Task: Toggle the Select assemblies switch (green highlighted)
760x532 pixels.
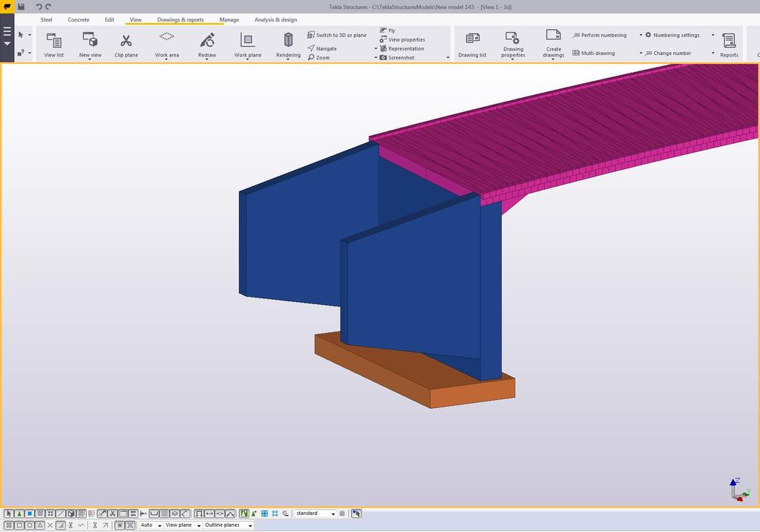Action: pyautogui.click(x=243, y=513)
